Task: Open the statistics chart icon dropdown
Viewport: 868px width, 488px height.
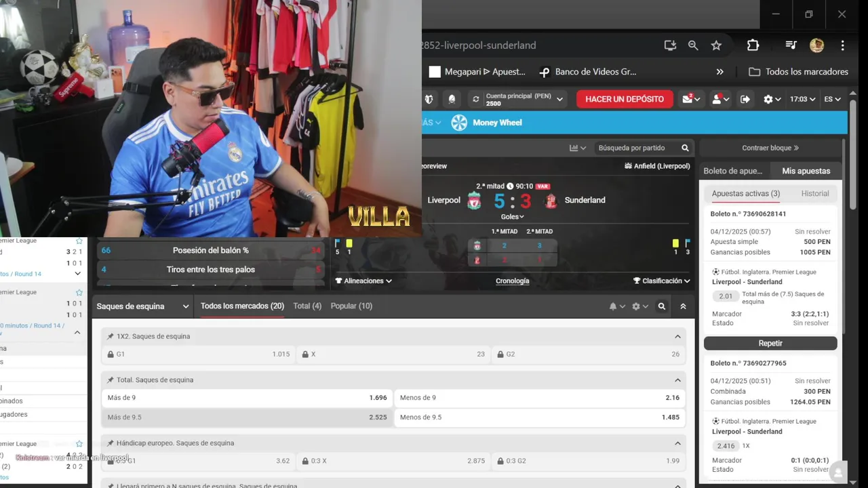Action: coord(577,148)
